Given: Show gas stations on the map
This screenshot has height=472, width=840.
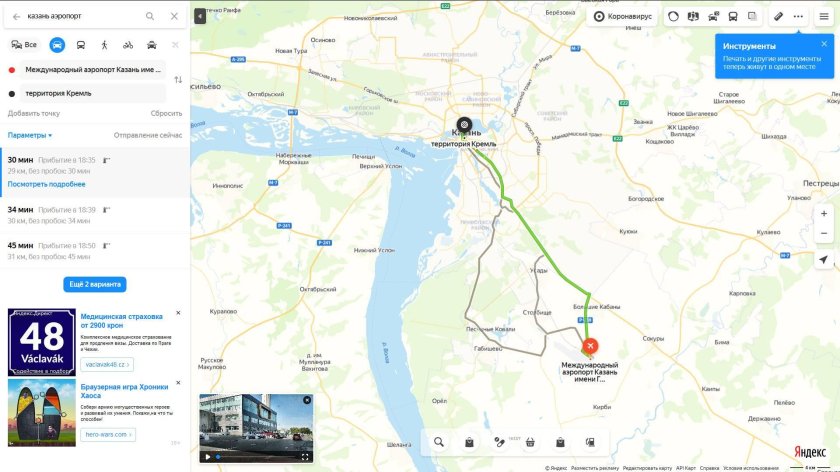Looking at the screenshot, I should tap(590, 442).
